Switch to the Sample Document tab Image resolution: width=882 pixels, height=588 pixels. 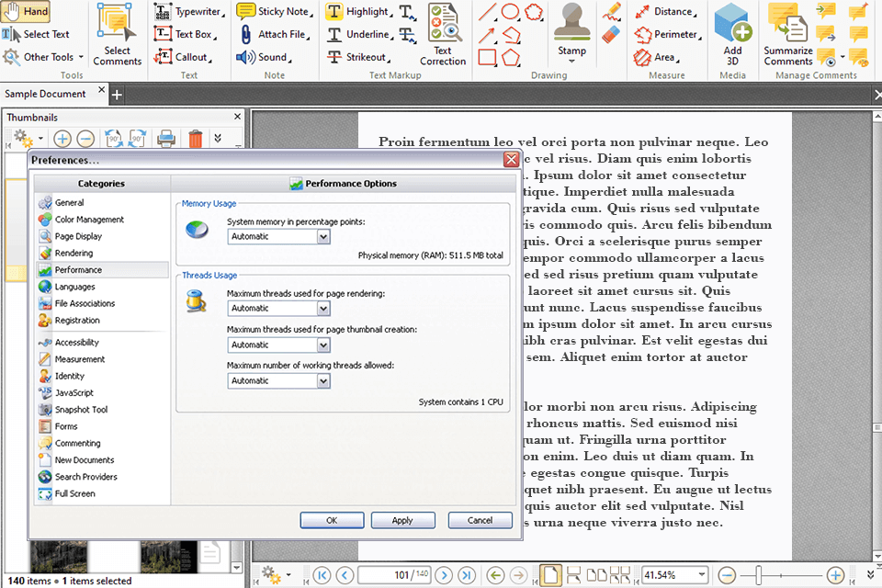(x=46, y=94)
